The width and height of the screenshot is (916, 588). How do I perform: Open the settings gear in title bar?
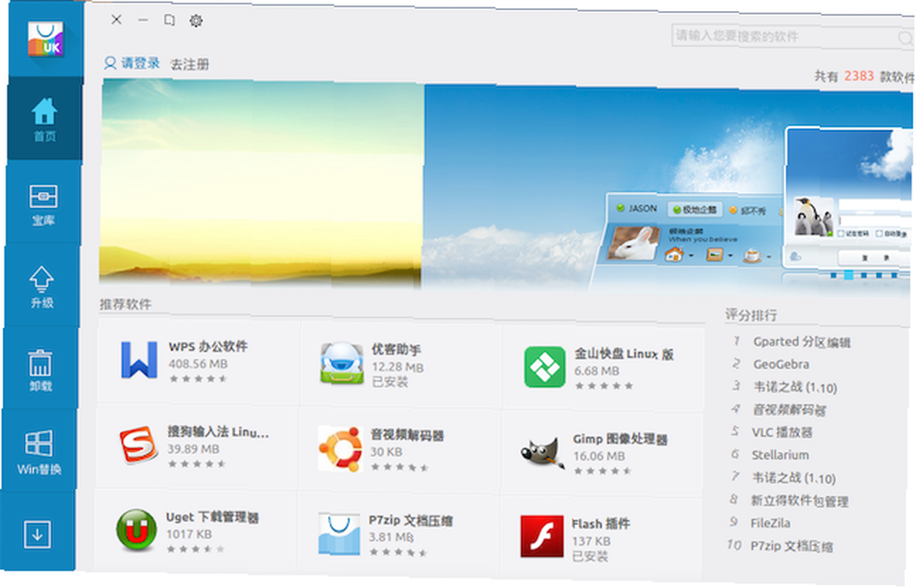point(196,21)
